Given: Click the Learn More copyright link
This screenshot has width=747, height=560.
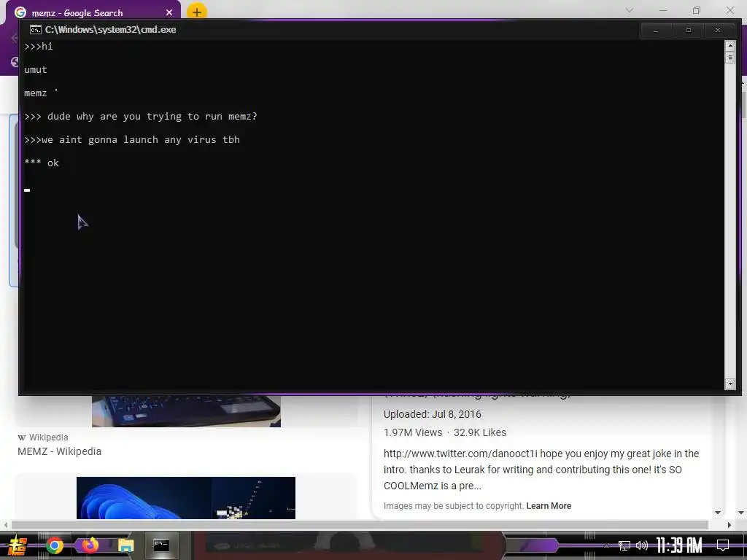Looking at the screenshot, I should [549, 506].
